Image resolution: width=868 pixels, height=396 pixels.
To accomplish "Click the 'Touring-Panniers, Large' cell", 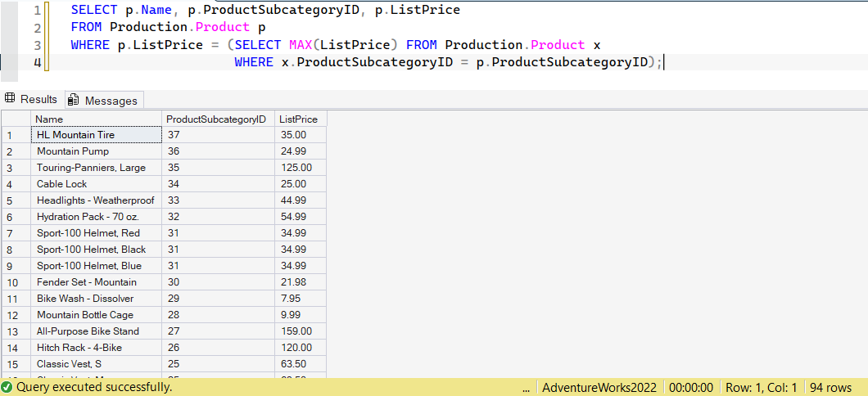I will [x=97, y=168].
